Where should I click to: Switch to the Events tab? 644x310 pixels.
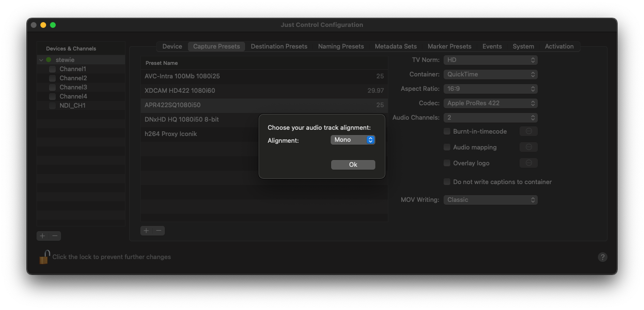pos(492,47)
